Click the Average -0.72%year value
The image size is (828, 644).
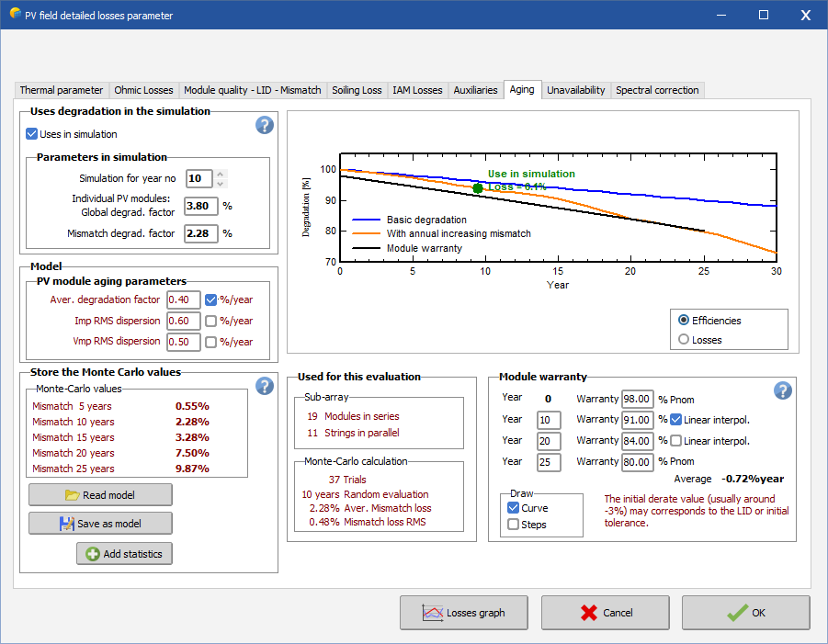point(753,479)
